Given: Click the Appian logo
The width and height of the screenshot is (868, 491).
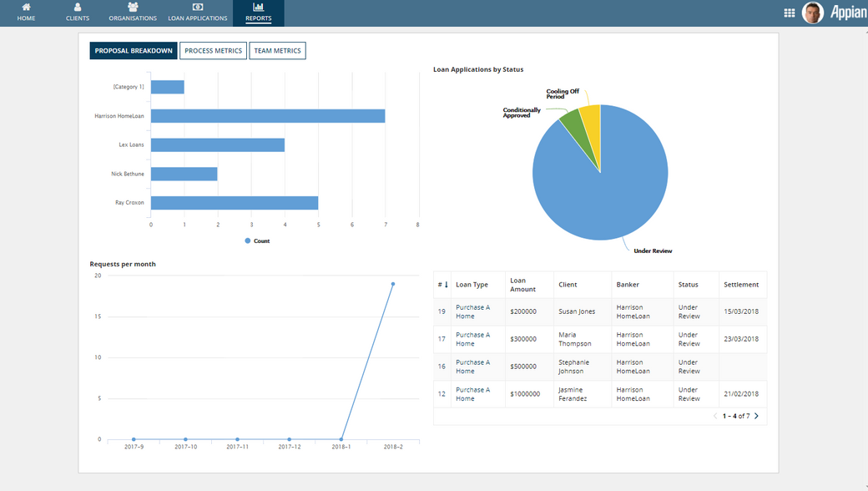Looking at the screenshot, I should point(846,13).
